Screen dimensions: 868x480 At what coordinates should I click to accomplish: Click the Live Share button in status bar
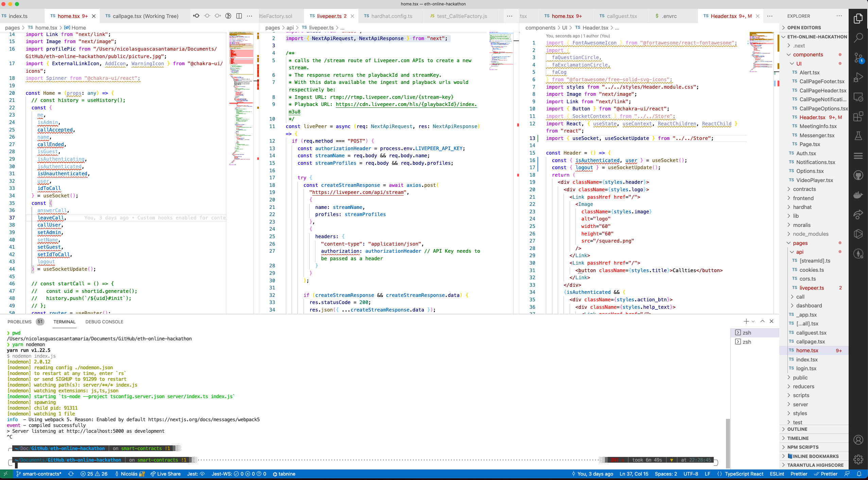(x=166, y=474)
